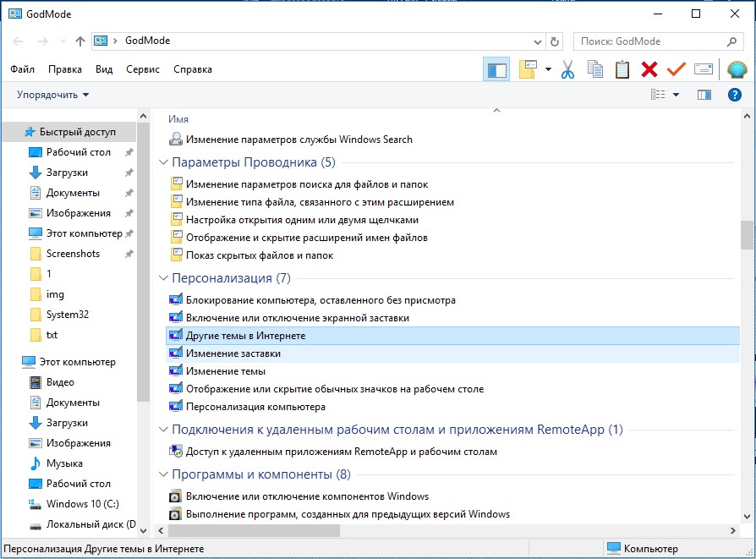This screenshot has height=559, width=756.
Task: Click the Refresh button
Action: tap(555, 42)
